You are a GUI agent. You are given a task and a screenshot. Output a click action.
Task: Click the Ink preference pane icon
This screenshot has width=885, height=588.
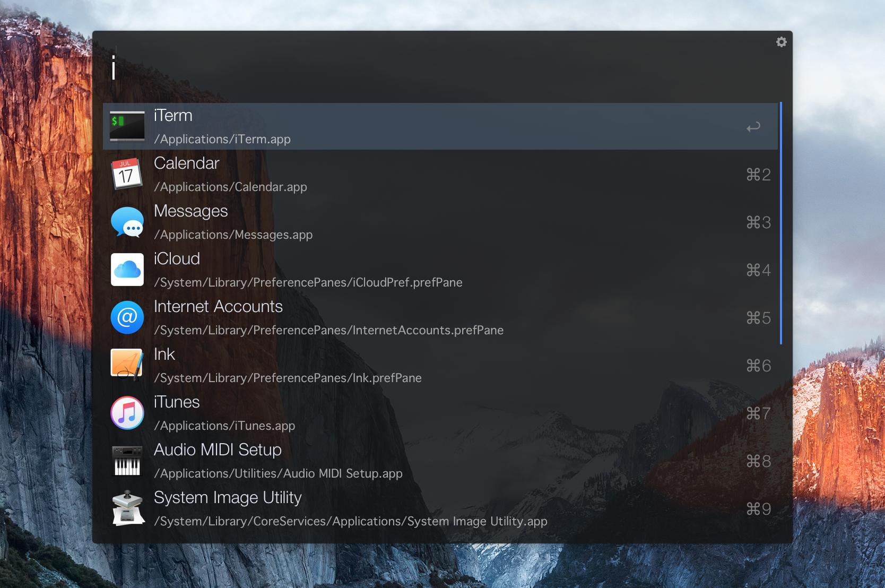tap(127, 365)
